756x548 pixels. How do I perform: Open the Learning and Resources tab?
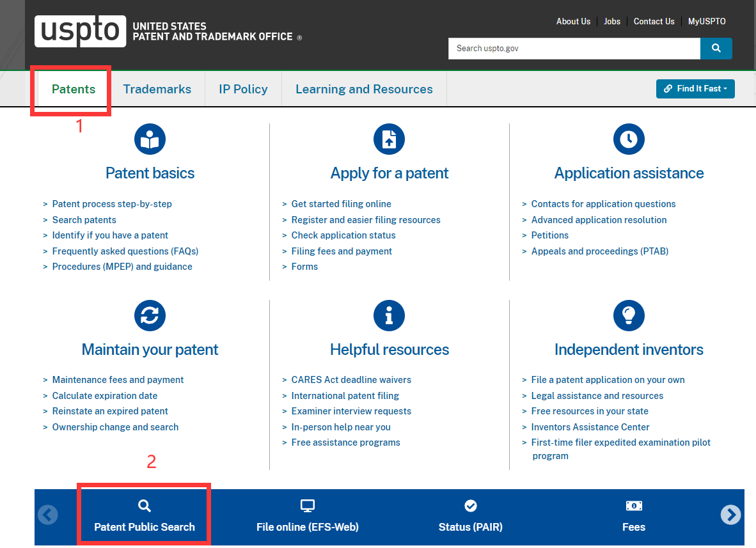[364, 89]
